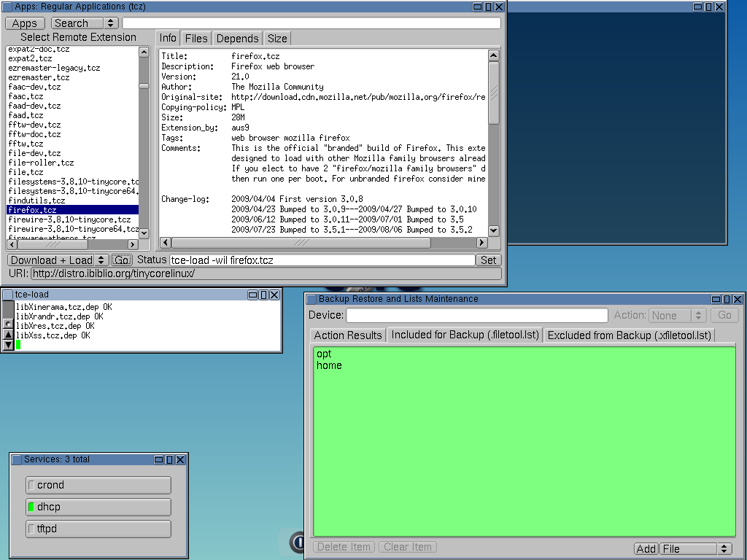Click the Set button
Screen dimensions: 747x560
[x=488, y=260]
